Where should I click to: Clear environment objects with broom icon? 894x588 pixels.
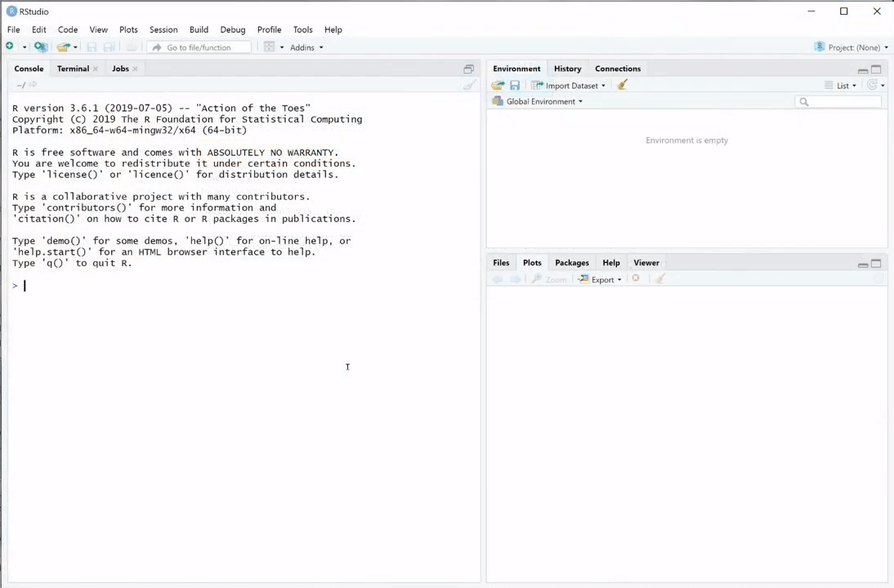click(x=622, y=85)
